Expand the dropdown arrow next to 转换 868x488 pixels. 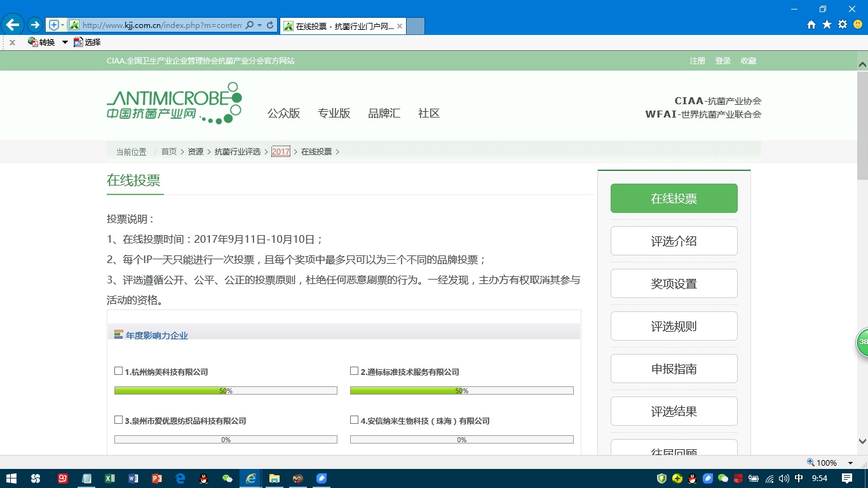(x=65, y=43)
